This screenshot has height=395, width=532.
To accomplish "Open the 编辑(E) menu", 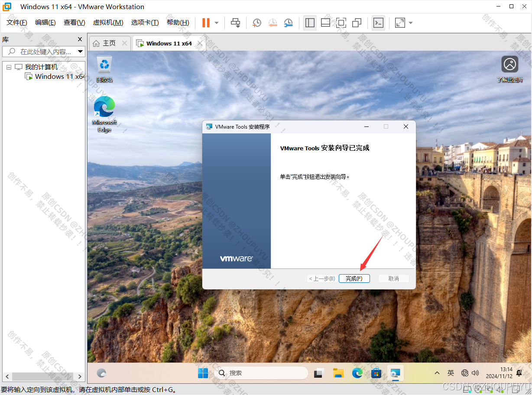I will (x=45, y=23).
